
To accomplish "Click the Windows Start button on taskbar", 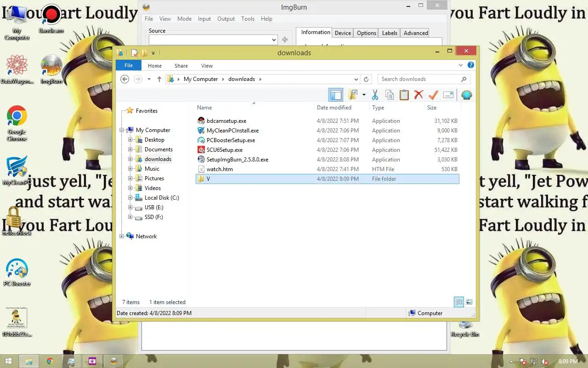I will coord(8,361).
